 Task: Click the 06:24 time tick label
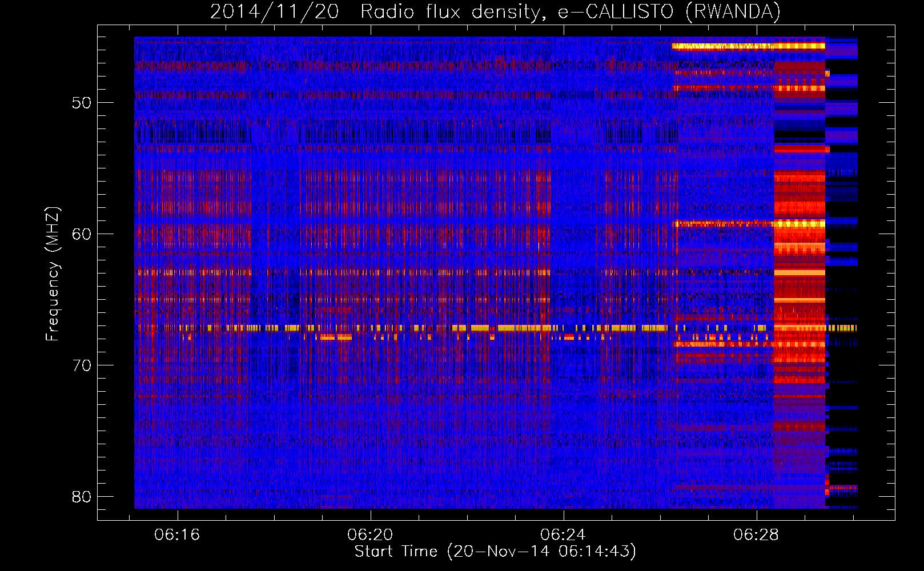pos(563,535)
